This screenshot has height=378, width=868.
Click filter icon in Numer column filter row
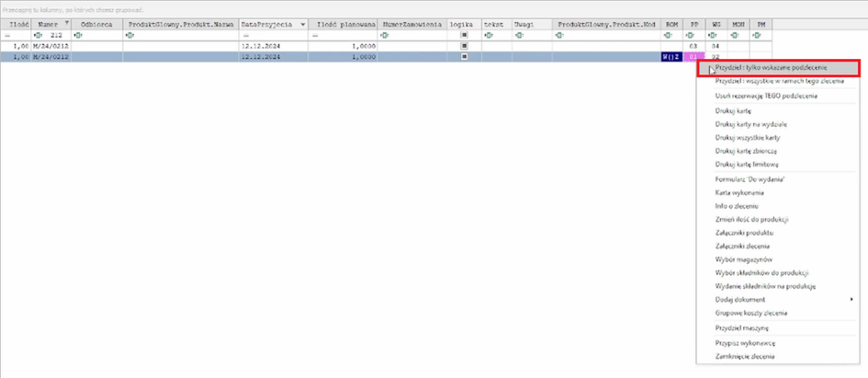(x=38, y=35)
